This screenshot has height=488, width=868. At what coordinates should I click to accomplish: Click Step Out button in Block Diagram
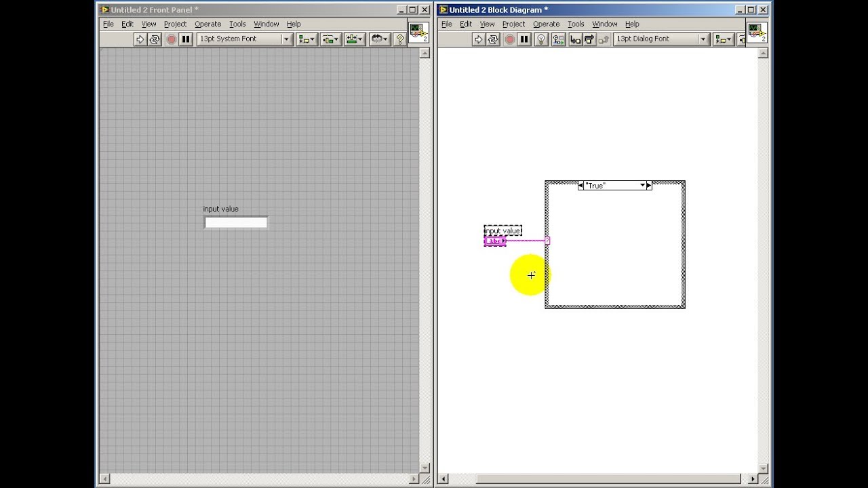coord(602,39)
